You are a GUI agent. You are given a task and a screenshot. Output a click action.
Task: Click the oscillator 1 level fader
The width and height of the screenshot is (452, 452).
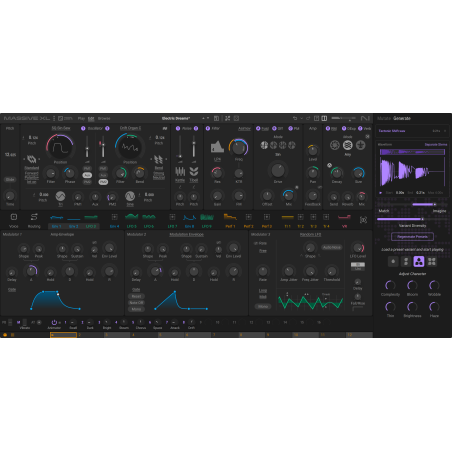click(87, 147)
